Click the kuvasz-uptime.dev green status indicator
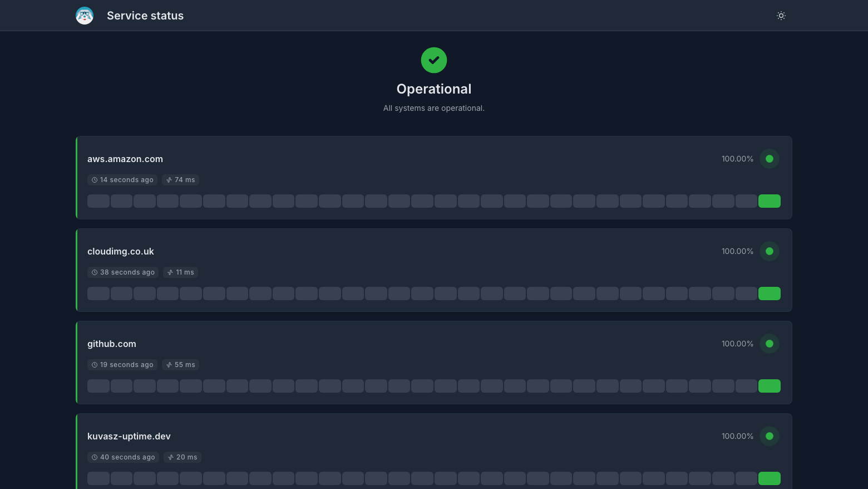Screen dimensions: 868x489 click(770, 436)
